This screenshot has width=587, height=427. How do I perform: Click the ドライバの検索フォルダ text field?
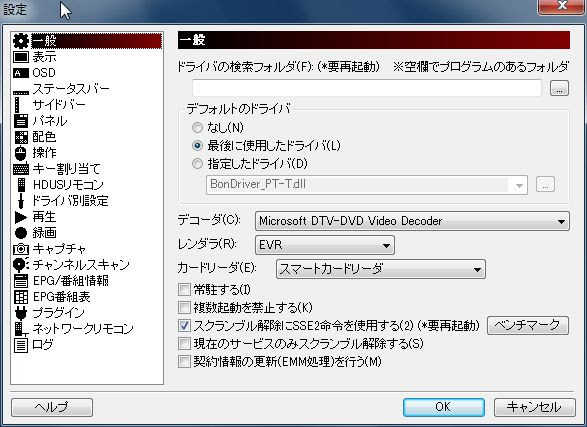tap(367, 88)
